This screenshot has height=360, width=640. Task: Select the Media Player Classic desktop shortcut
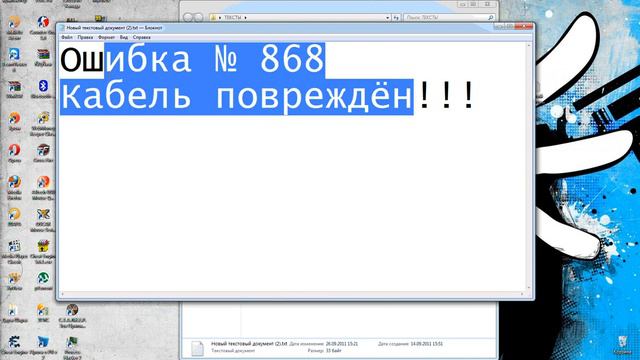14,252
